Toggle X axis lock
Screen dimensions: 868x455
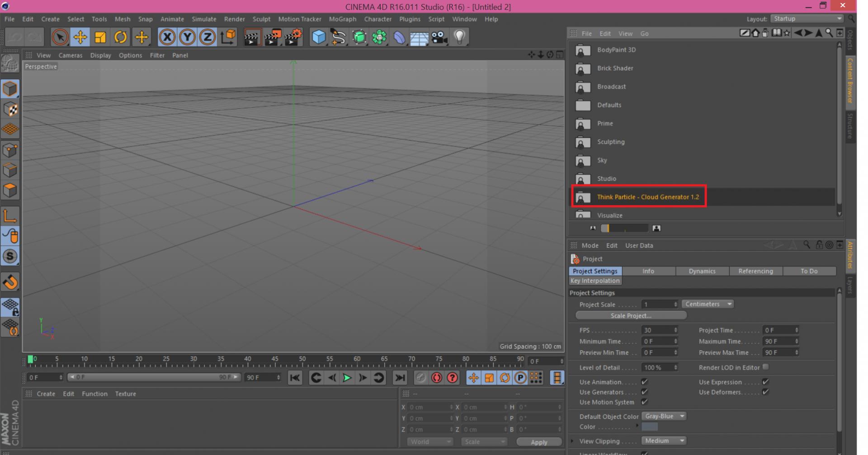(x=167, y=37)
